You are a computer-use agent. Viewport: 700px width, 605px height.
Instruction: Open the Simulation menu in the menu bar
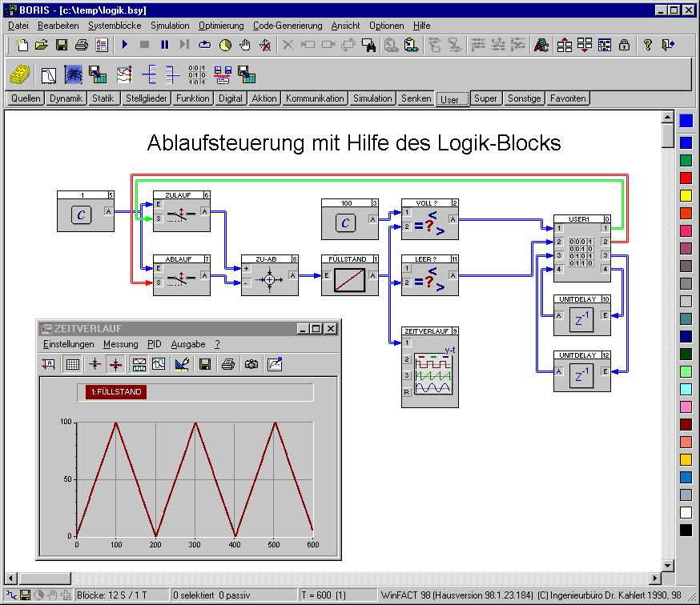[170, 26]
